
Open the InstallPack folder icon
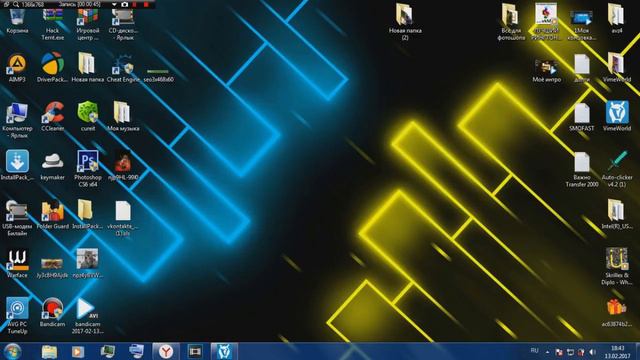[x=87, y=214]
